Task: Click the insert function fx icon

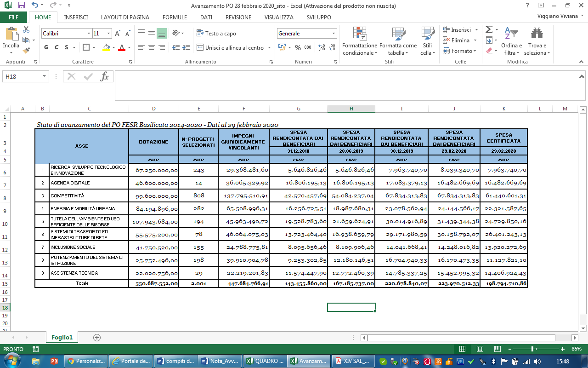Action: pyautogui.click(x=104, y=76)
